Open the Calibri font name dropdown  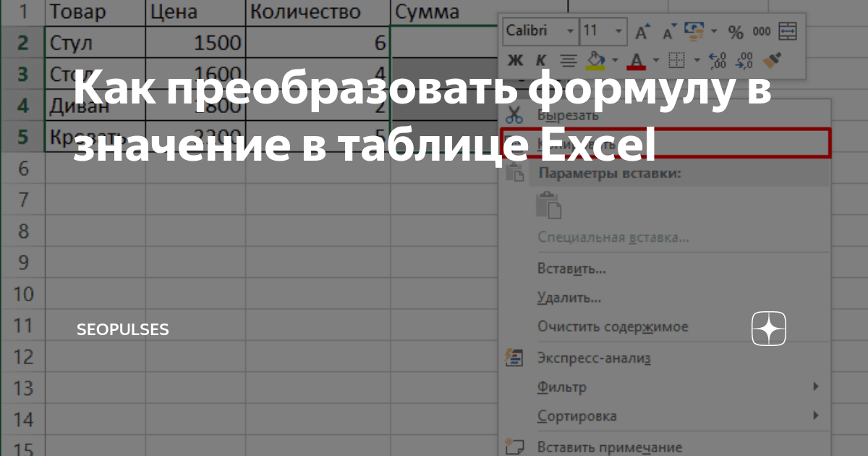(x=571, y=31)
